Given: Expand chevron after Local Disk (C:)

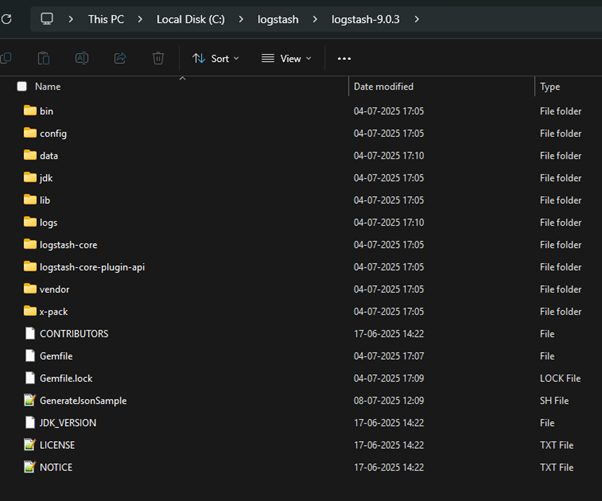Looking at the screenshot, I should [241, 19].
